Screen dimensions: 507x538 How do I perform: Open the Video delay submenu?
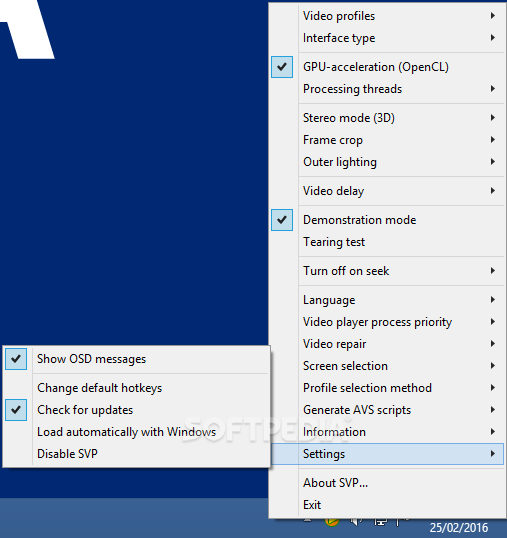pyautogui.click(x=387, y=191)
